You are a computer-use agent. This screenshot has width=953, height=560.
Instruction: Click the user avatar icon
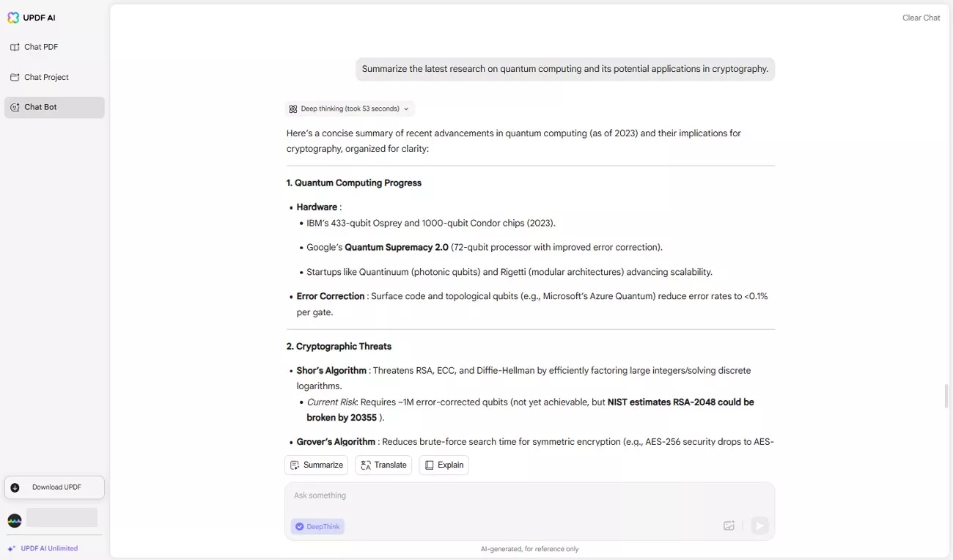[x=15, y=520]
